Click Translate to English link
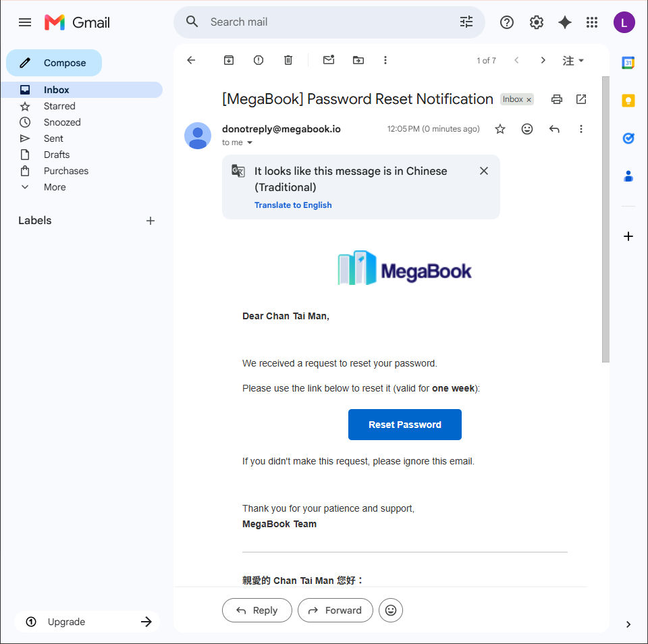The width and height of the screenshot is (648, 644). pos(293,205)
